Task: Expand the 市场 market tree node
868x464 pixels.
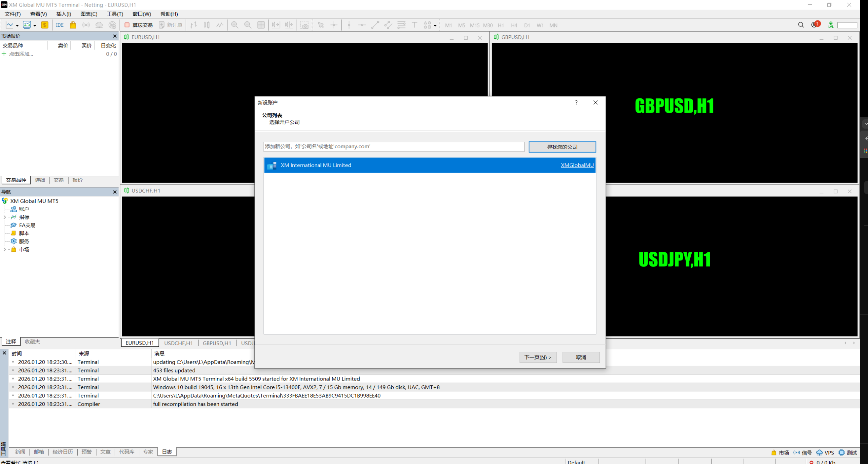Action: point(5,249)
